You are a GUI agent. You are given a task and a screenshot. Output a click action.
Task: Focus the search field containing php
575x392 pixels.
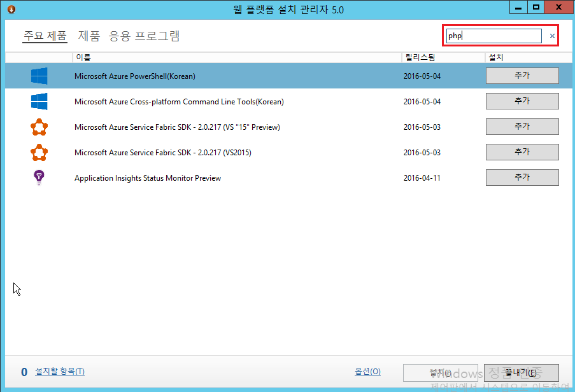493,36
